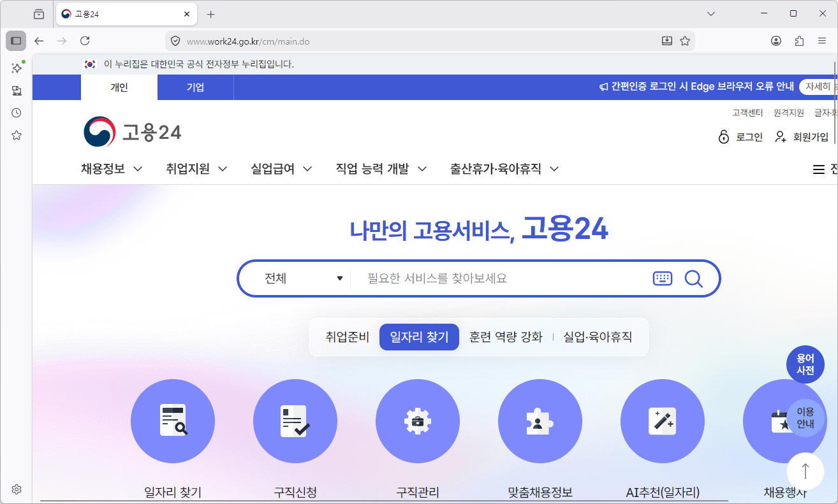Open the history clock sidebar icon
This screenshot has width=838, height=504.
point(17,113)
